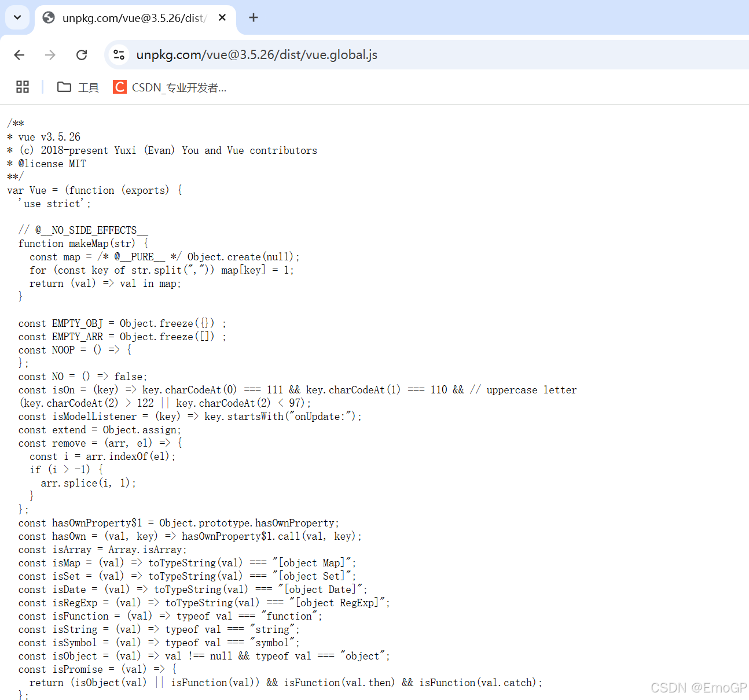Click 'var Vue = (function (exports) {' line
The width and height of the screenshot is (749, 700).
coord(94,190)
